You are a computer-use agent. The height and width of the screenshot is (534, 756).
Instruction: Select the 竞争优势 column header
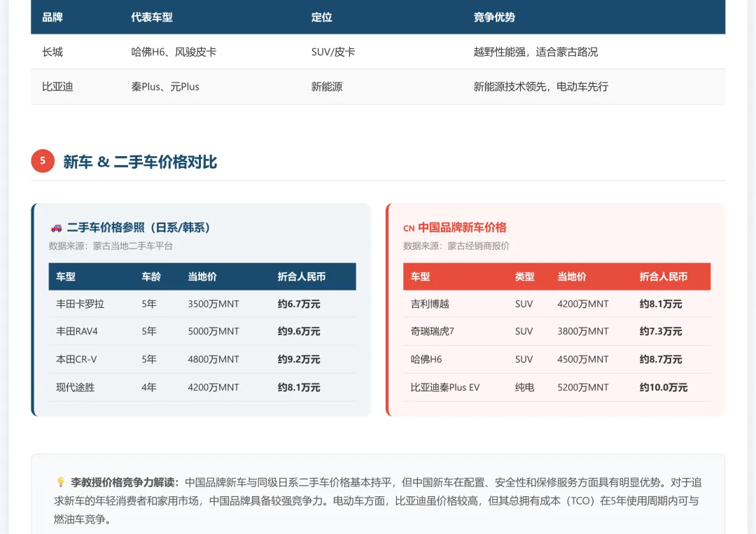[494, 17]
